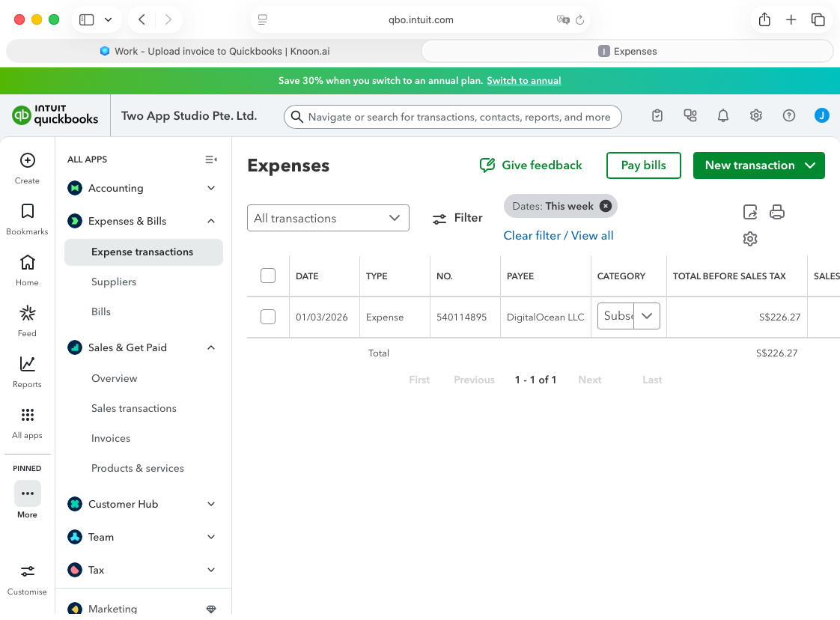The height and width of the screenshot is (620, 840).
Task: Open the QuickBooks help icon
Action: [788, 115]
